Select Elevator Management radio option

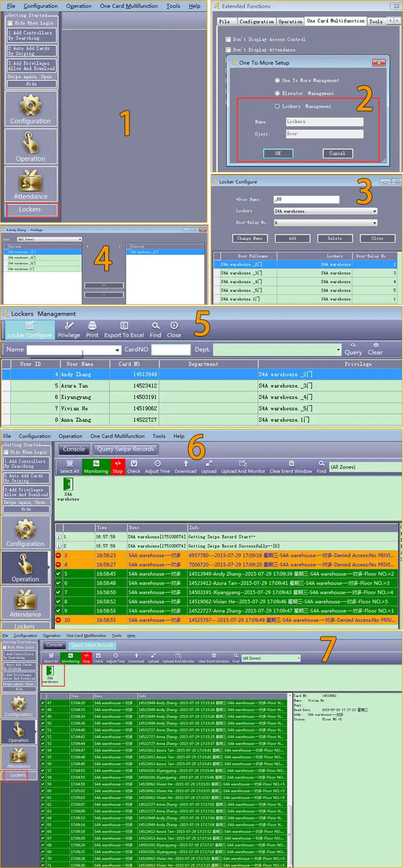(277, 93)
